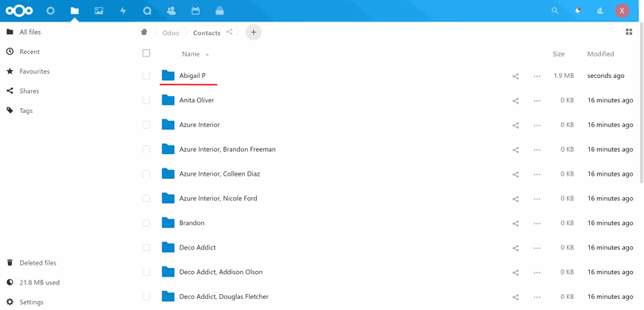Check the Azure Interior row checkbox

point(146,125)
